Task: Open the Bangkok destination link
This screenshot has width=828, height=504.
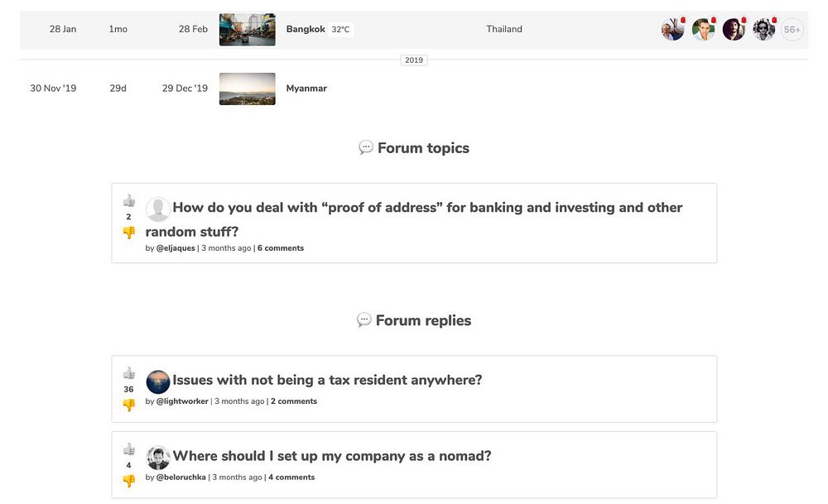Action: tap(306, 30)
